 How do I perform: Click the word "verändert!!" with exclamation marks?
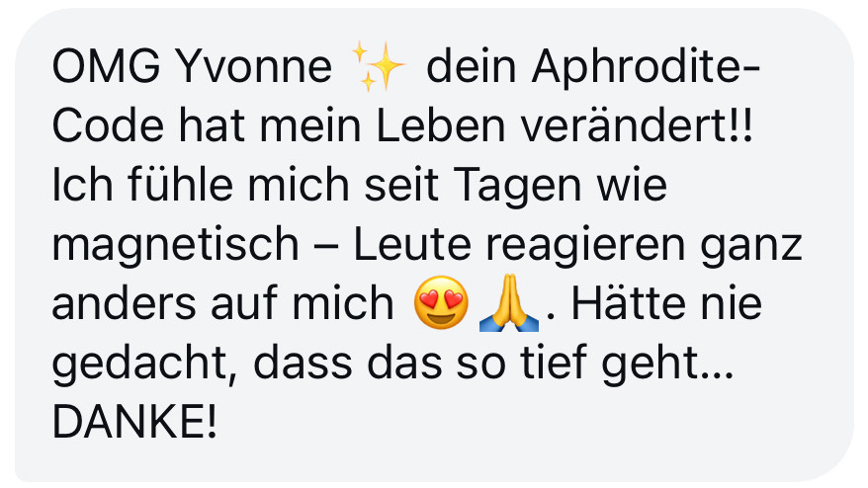[637, 125]
